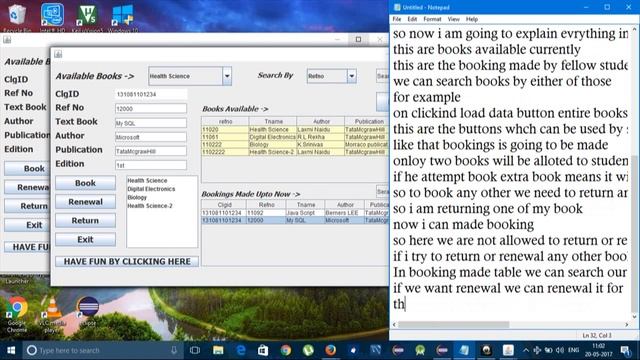640x360 pixels.
Task: Open the Intel HD graphics desktop shortcut
Action: [x=52, y=16]
